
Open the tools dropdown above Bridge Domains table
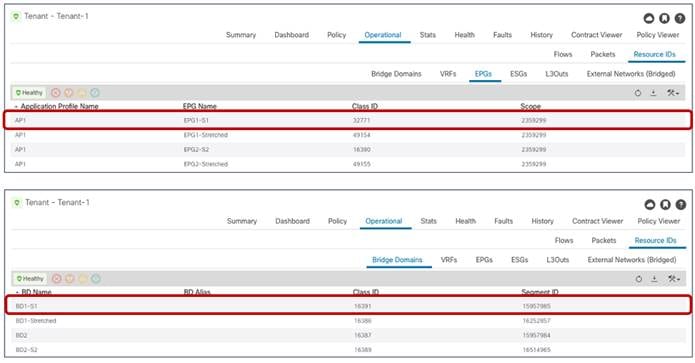[673, 279]
